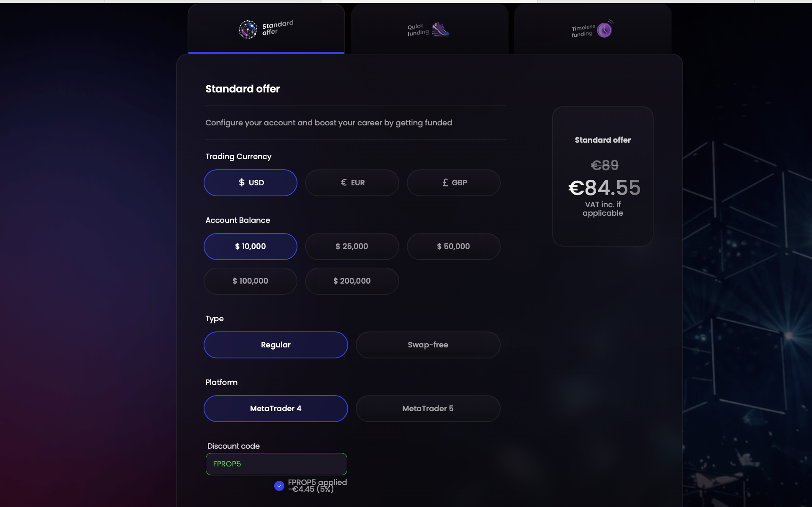Click the Quick funding sneaker icon
812x507 pixels.
(x=440, y=30)
